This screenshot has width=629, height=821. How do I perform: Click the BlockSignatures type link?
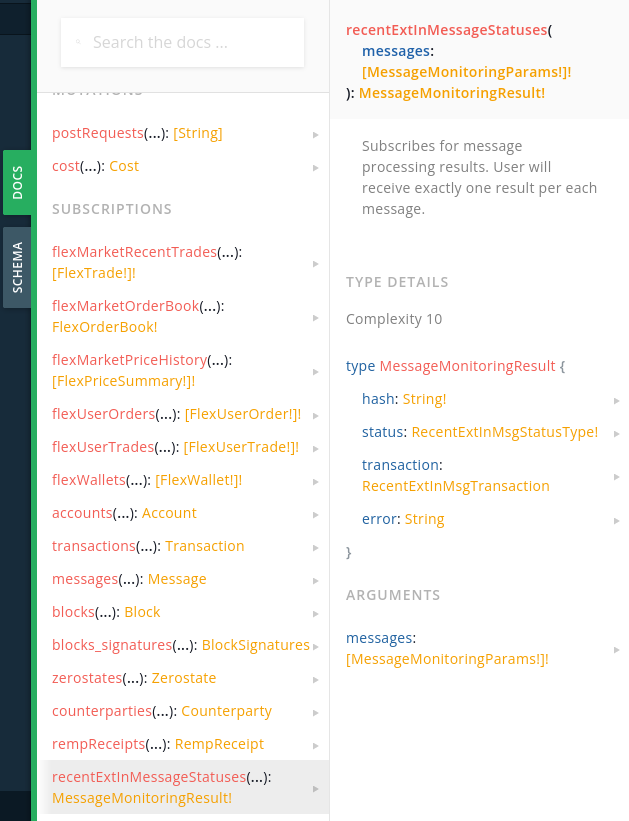pos(255,645)
